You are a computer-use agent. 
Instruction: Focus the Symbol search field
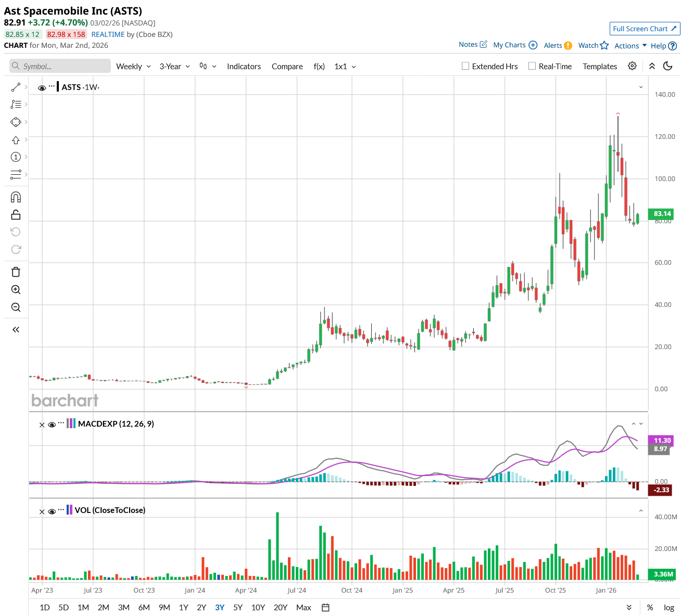point(60,66)
